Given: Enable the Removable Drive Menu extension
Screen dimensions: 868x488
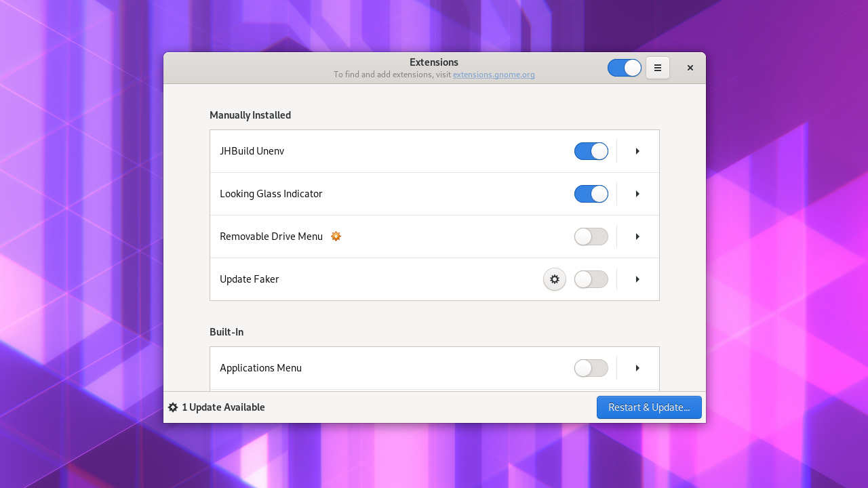Looking at the screenshot, I should 591,237.
